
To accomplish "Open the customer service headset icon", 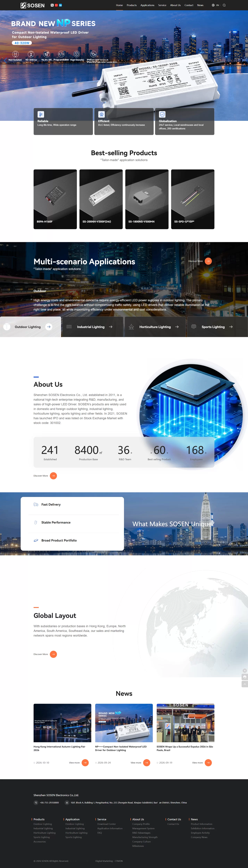I will click(x=245, y=677).
